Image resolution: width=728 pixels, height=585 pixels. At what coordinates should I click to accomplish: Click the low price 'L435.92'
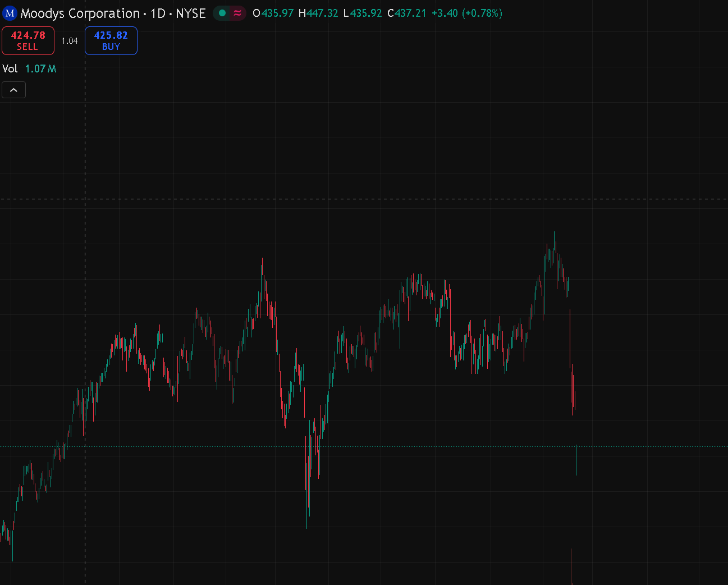point(363,13)
